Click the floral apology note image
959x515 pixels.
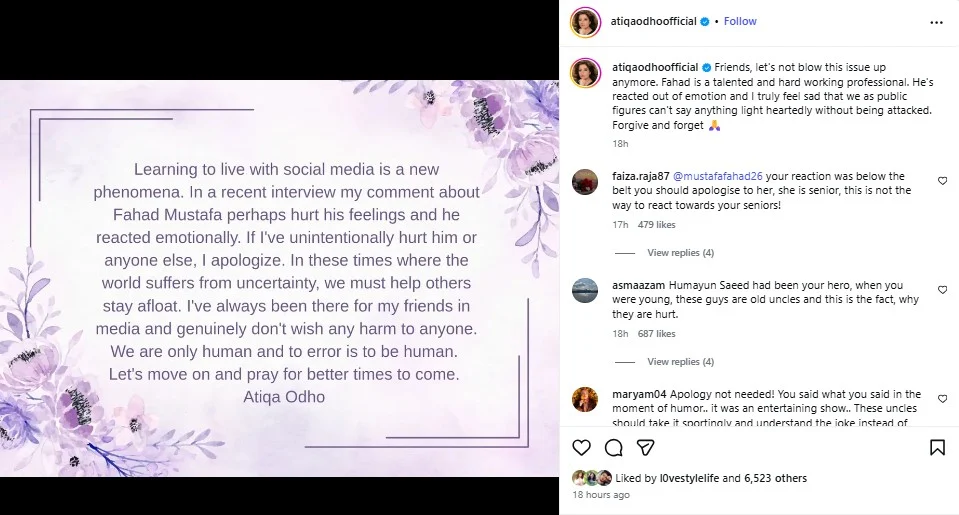[x=279, y=278]
